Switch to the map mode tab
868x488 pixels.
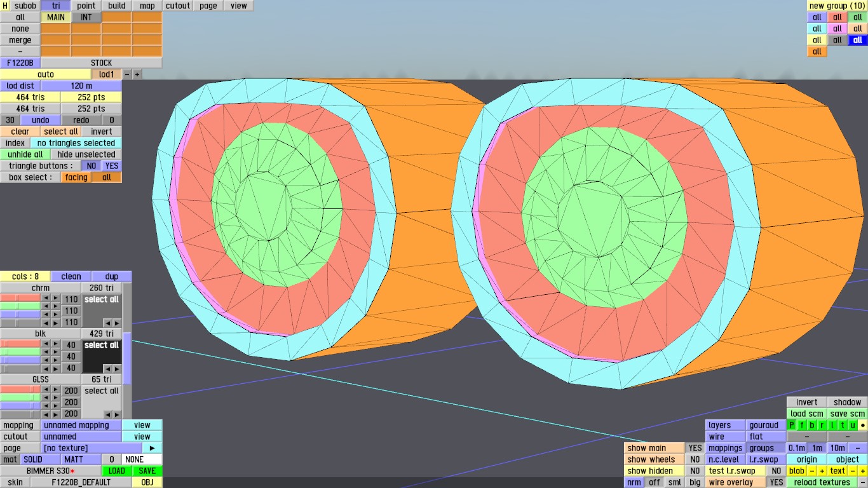click(147, 6)
